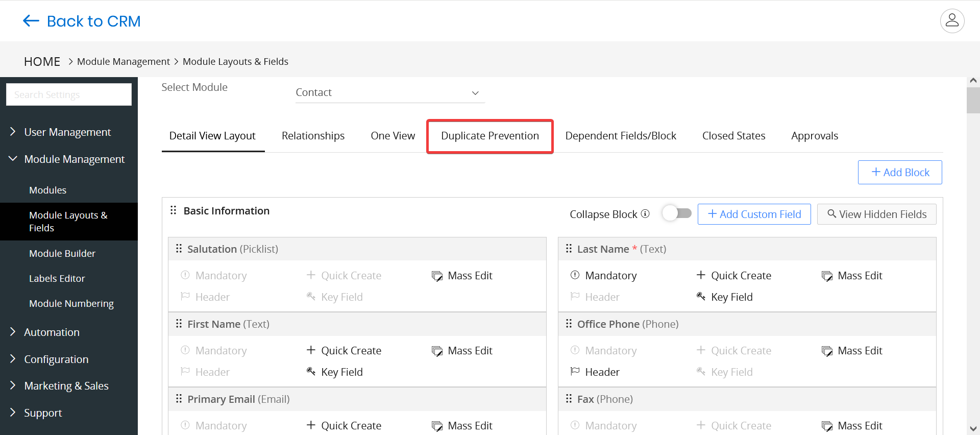
Task: Click the Collapse Block info icon
Action: (645, 213)
